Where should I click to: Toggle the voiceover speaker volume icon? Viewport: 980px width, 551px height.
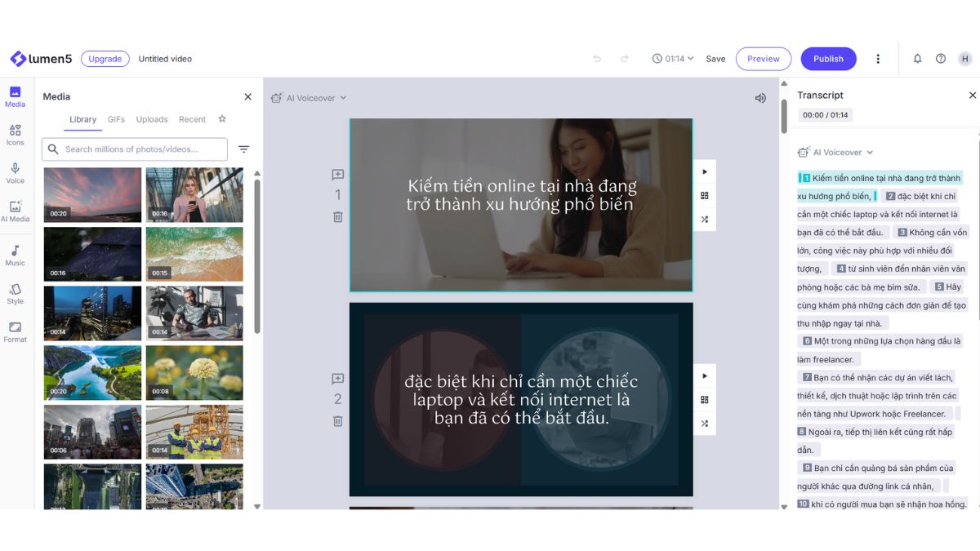click(760, 98)
